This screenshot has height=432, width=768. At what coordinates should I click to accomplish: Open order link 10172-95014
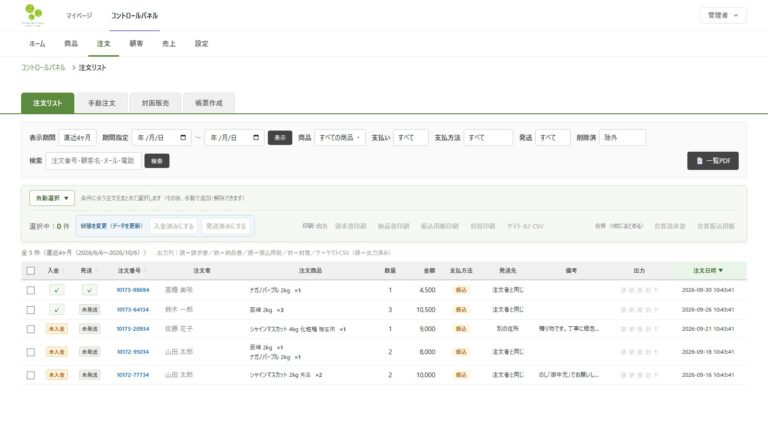(x=133, y=352)
